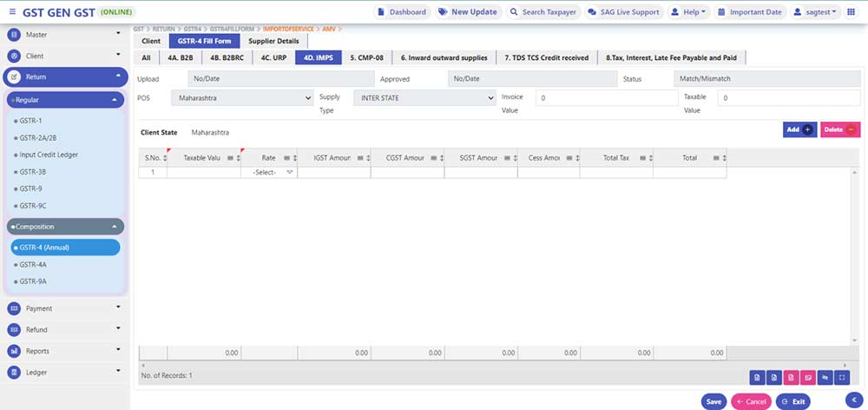
Task: Switch to the 5. CMP-08 tab
Action: 366,57
